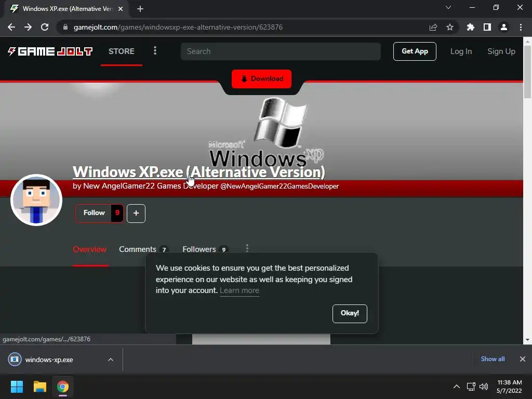This screenshot has height=399, width=532.
Task: Open the tab search chevron
Action: 448,7
